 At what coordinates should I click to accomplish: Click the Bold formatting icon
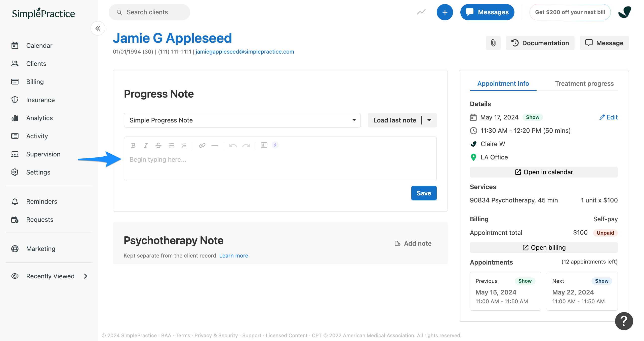133,145
